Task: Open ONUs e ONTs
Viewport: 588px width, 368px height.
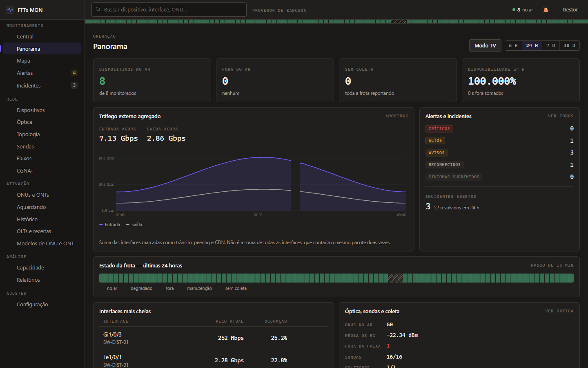Action: [42, 195]
